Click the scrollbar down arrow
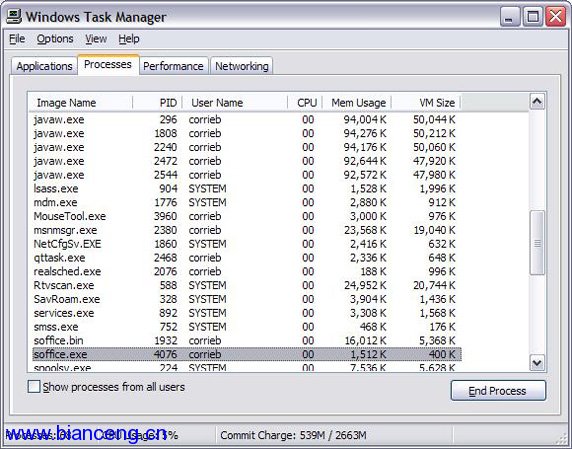The image size is (572, 449). (537, 363)
